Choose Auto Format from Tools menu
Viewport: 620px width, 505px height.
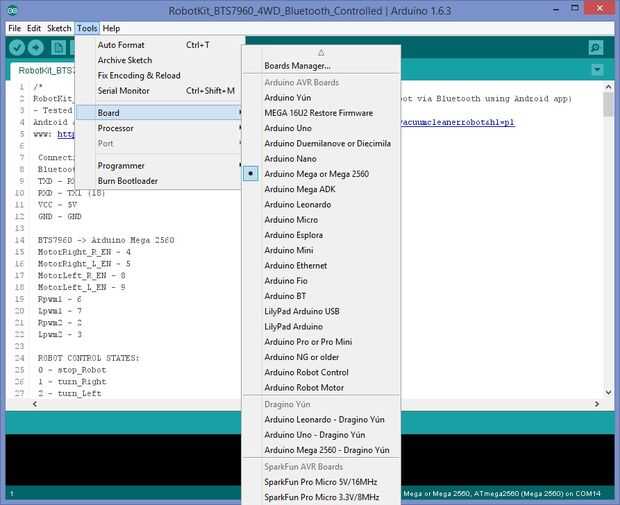158,45
